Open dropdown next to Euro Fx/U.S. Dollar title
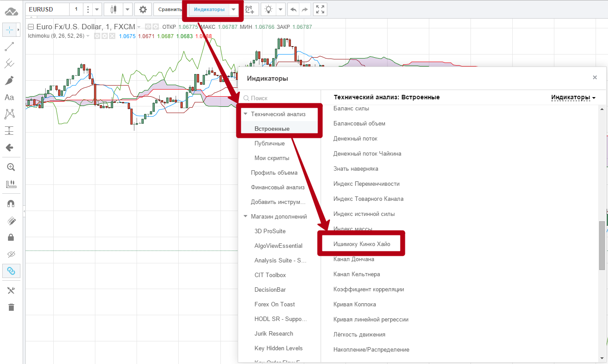 tap(139, 27)
